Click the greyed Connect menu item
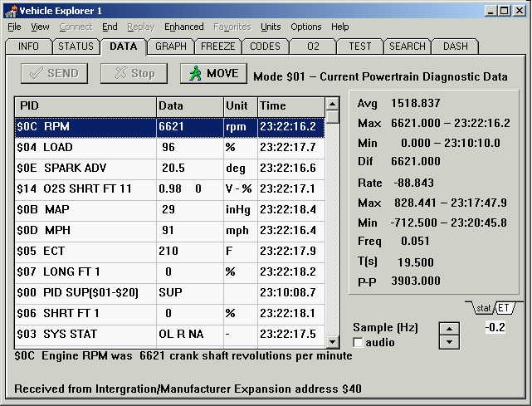 [76, 27]
